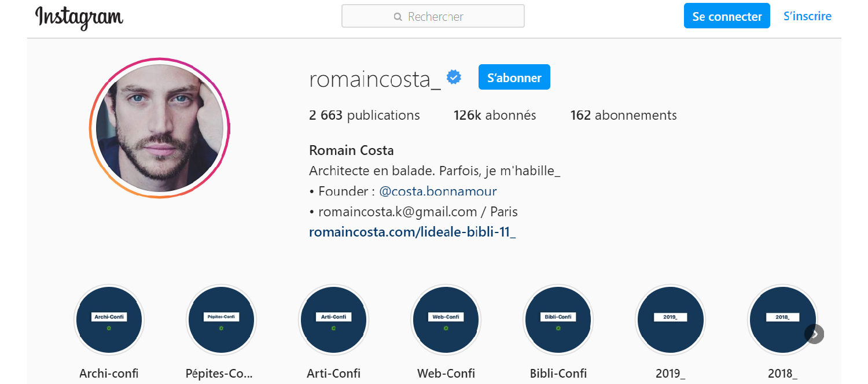868x384 pixels.
Task: Click the Archi-confi label text
Action: click(x=109, y=374)
